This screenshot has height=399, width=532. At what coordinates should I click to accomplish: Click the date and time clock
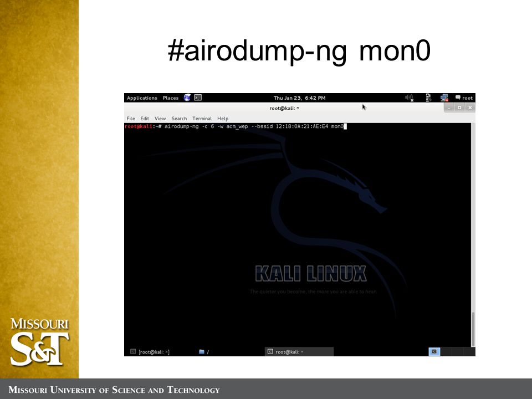tap(300, 98)
